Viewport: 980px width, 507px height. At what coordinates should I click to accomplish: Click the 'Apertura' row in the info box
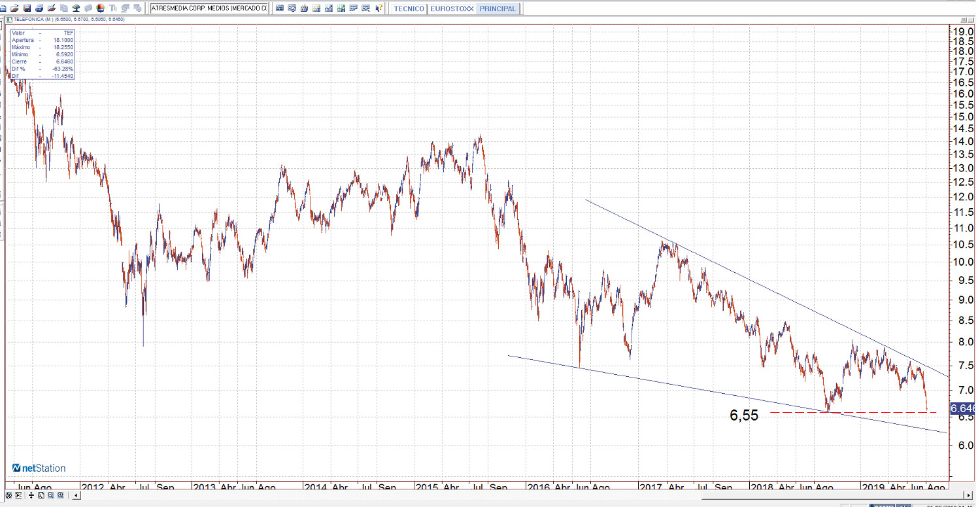pyautogui.click(x=42, y=40)
